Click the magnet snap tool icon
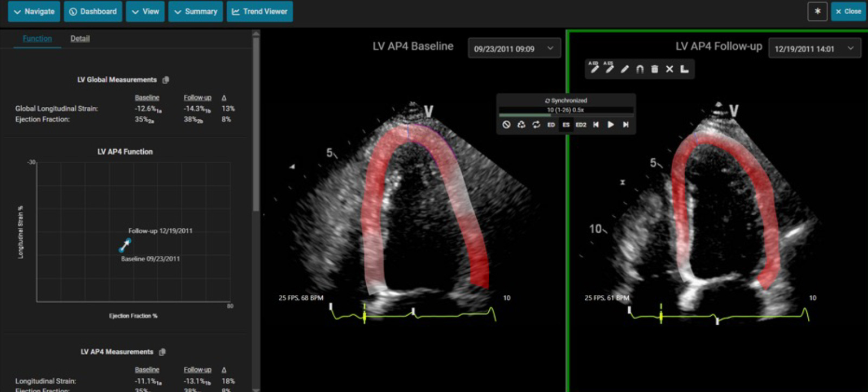Image resolution: width=868 pixels, height=392 pixels. 640,69
